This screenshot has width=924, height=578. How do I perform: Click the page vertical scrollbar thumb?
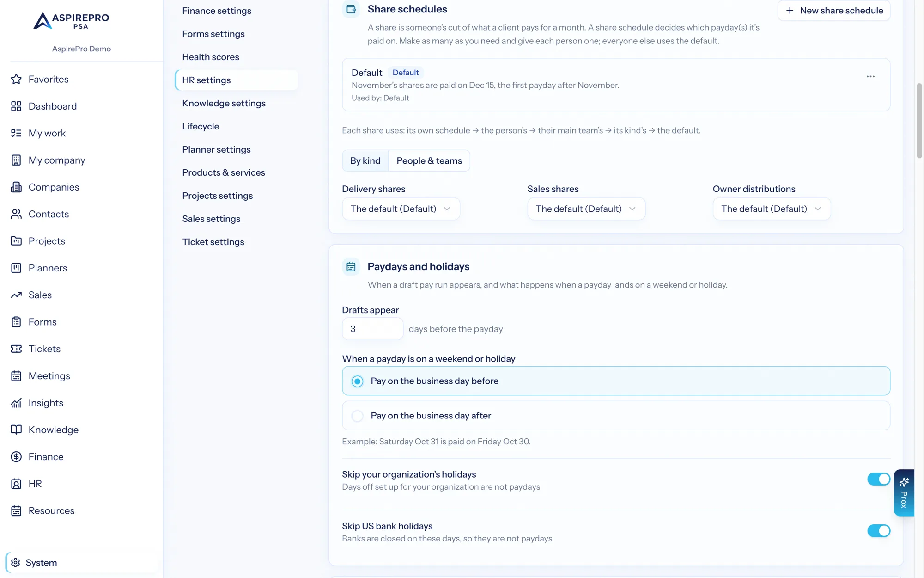919,121
